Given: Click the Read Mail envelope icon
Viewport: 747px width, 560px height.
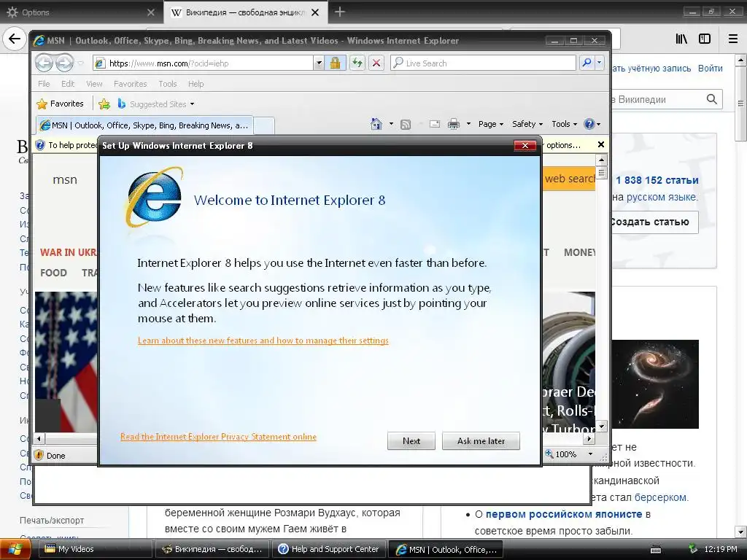Looking at the screenshot, I should 435,124.
